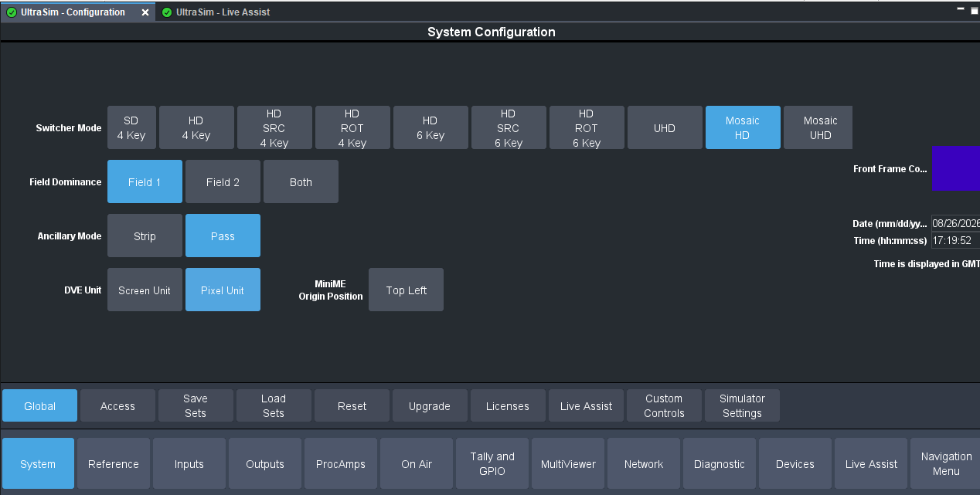This screenshot has height=495, width=980.
Task: Go to the Diagnostic section
Action: coord(720,463)
